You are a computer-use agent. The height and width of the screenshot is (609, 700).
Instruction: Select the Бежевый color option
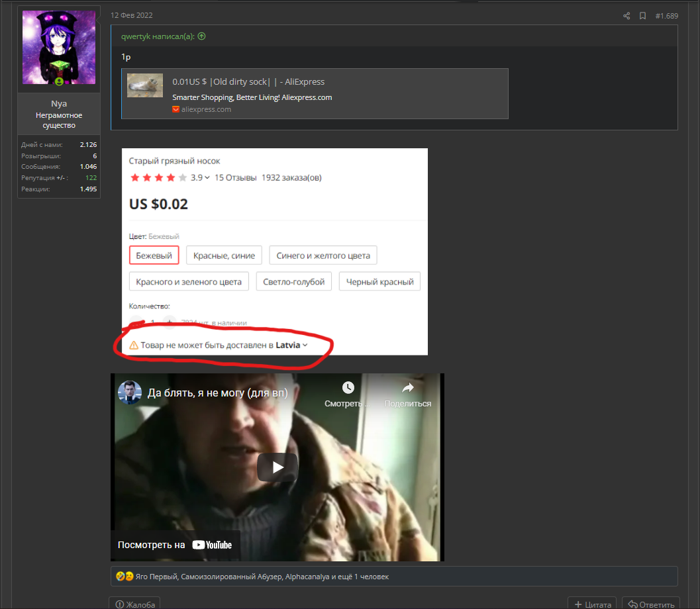point(154,256)
